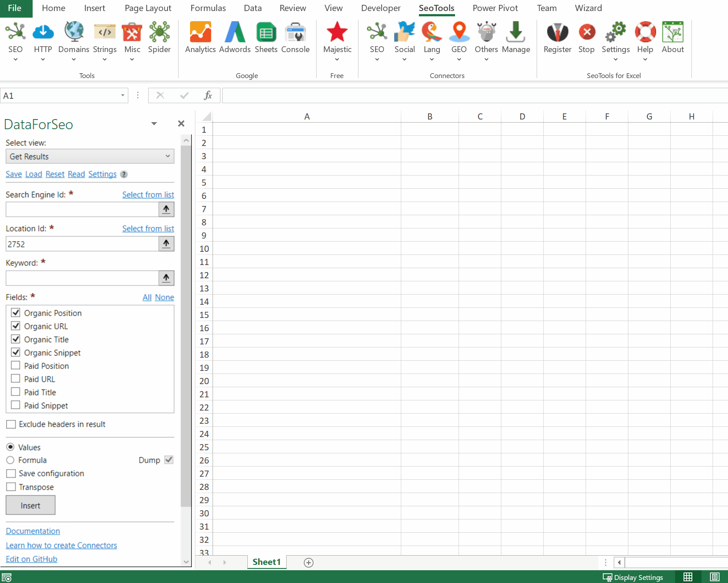
Task: Uncheck Organic Title field
Action: [15, 339]
